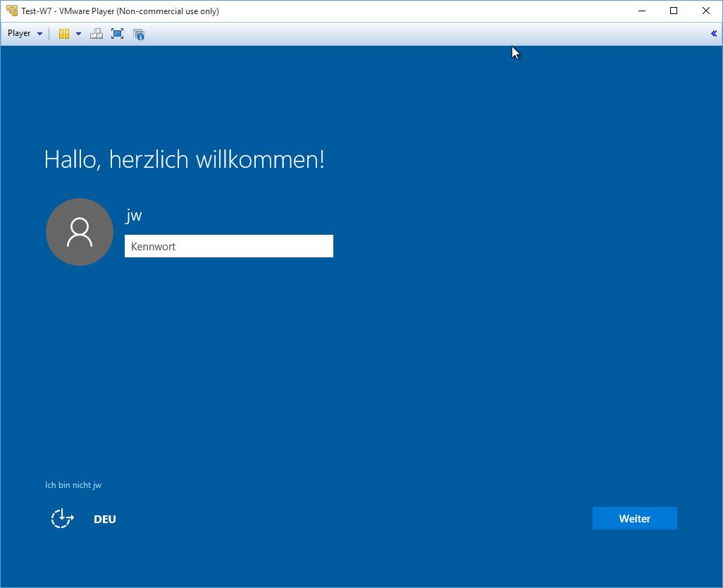Click the Kennwort password field
The width and height of the screenshot is (723, 588).
[229, 246]
